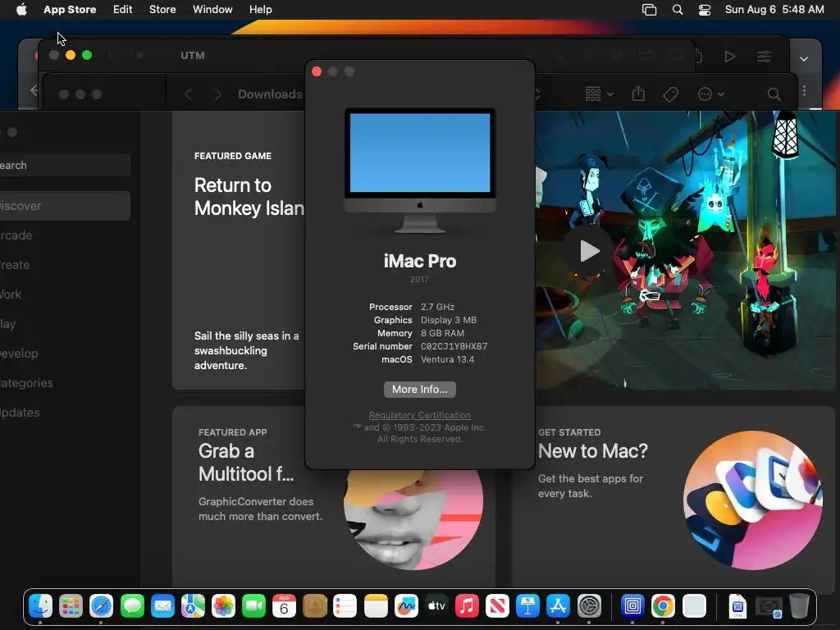Select Updates in App Store sidebar
840x630 pixels.
(64, 413)
